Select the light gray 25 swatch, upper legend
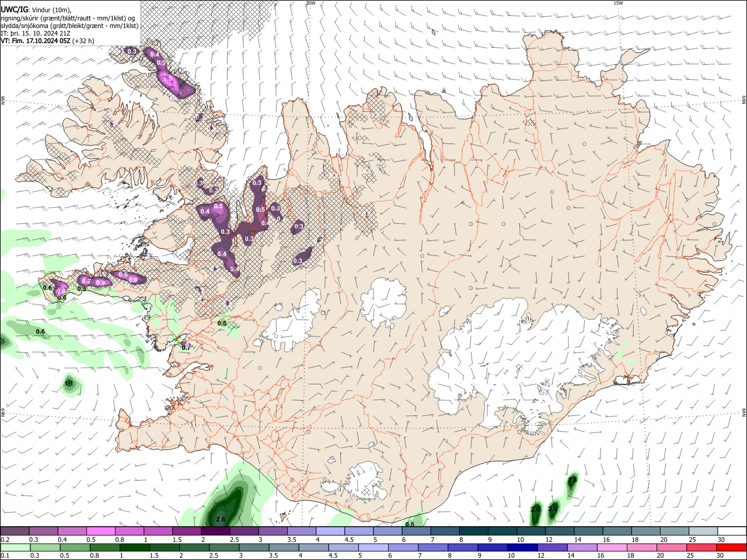This screenshot has height=560, width=747. point(704,531)
